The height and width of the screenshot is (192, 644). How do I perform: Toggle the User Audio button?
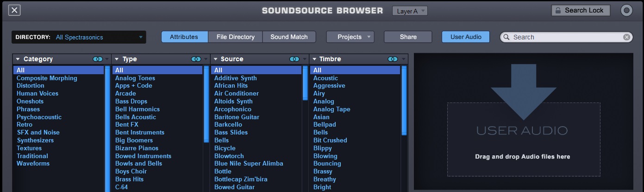coord(466,37)
